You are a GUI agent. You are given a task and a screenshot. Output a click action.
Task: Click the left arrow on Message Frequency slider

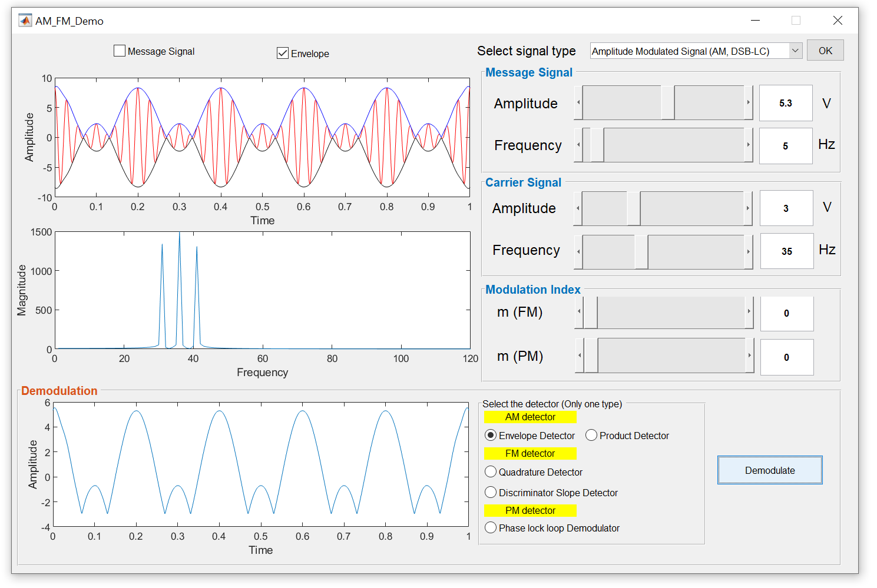tap(578, 145)
